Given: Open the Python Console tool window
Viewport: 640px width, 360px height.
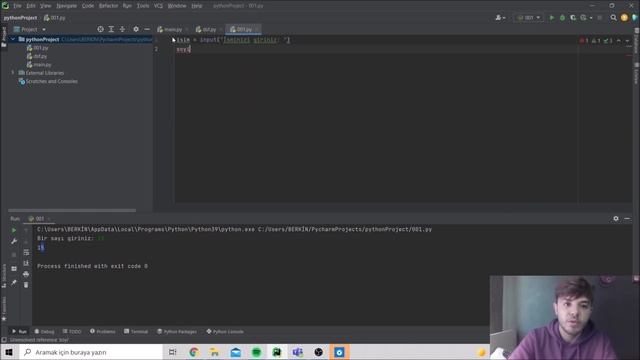Looking at the screenshot, I should [225, 331].
